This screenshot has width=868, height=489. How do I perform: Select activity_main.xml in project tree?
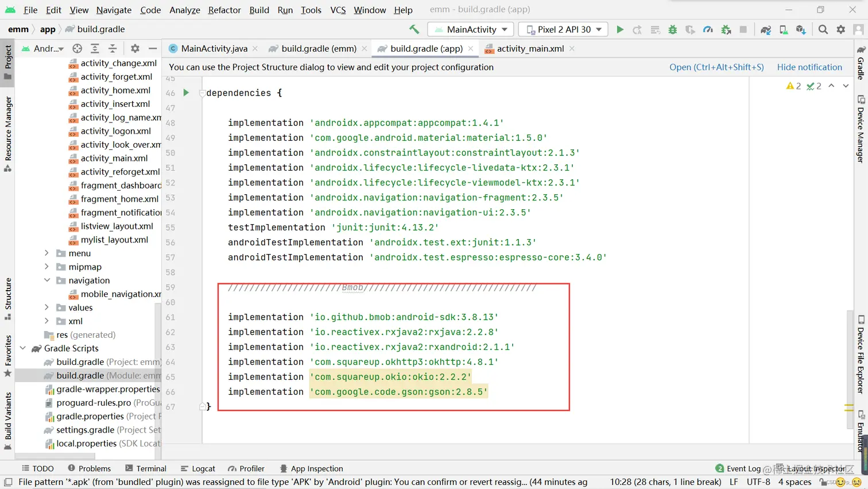pos(108,158)
